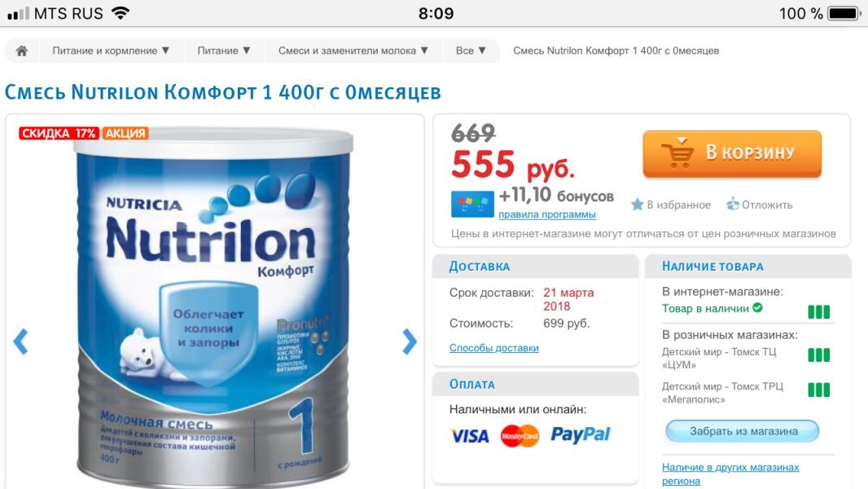Viewport: 868px width, 489px height.
Task: Select the PayPal payment logo
Action: (x=580, y=434)
